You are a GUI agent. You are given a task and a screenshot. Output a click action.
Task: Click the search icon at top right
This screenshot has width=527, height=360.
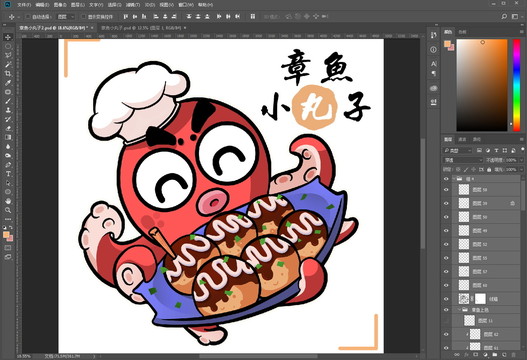click(x=504, y=16)
